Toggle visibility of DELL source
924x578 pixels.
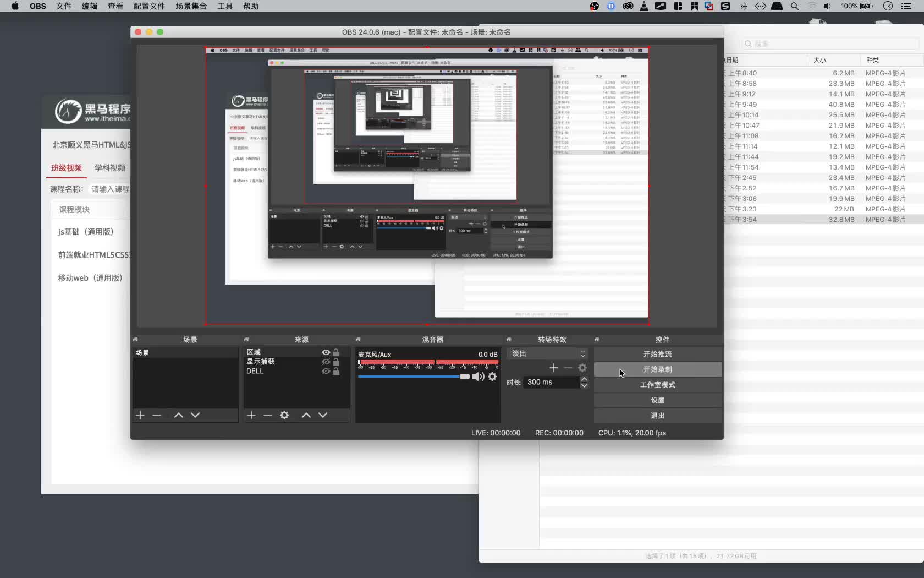[326, 371]
